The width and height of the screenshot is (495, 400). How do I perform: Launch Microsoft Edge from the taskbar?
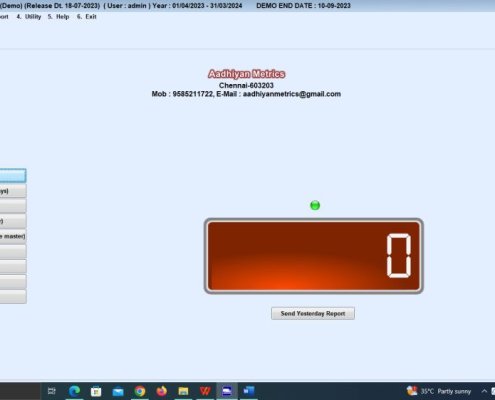(x=74, y=391)
